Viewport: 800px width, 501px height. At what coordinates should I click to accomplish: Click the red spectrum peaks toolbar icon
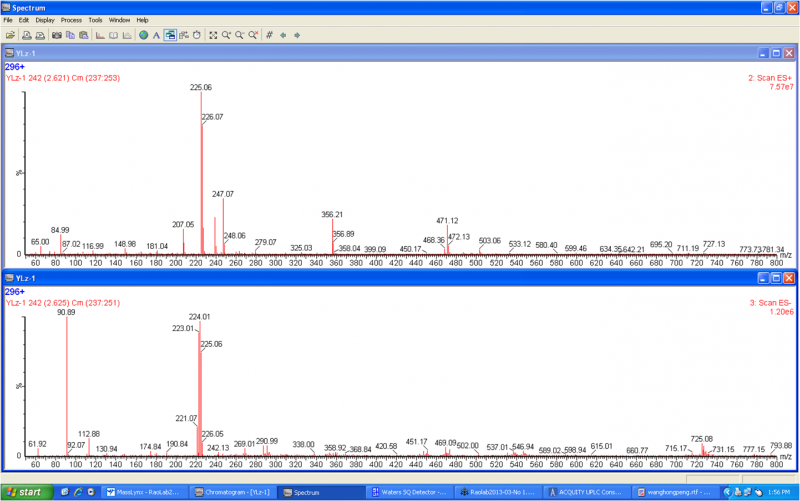101,35
